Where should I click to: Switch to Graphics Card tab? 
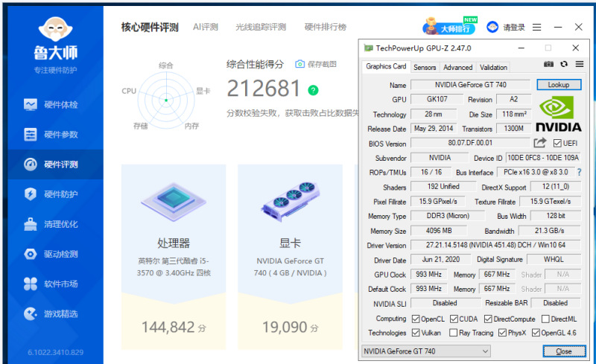(386, 66)
